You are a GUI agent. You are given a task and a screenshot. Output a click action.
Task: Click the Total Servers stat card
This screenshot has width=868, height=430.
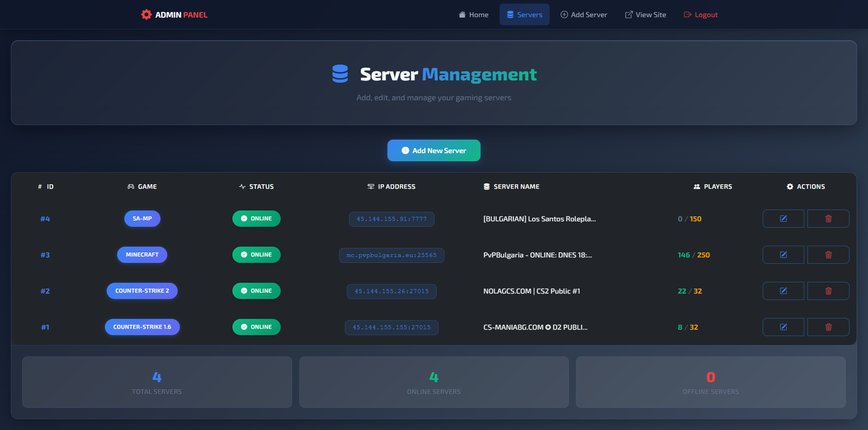coord(157,382)
